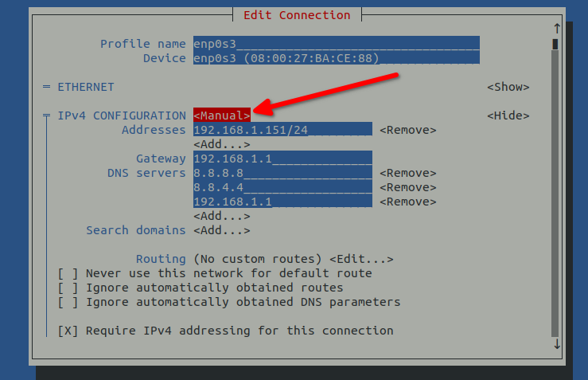Remove the 192.168.1.1 DNS server entry
Screen dimensions: 588x380
tap(407, 202)
